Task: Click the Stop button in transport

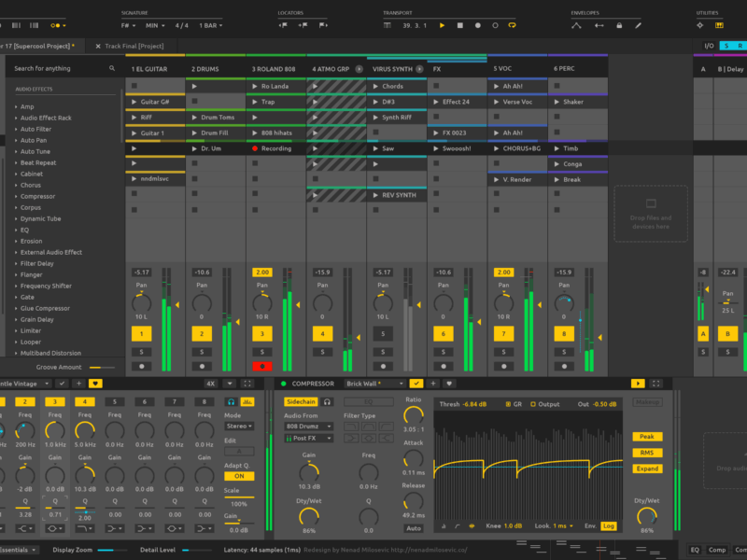Action: (460, 25)
